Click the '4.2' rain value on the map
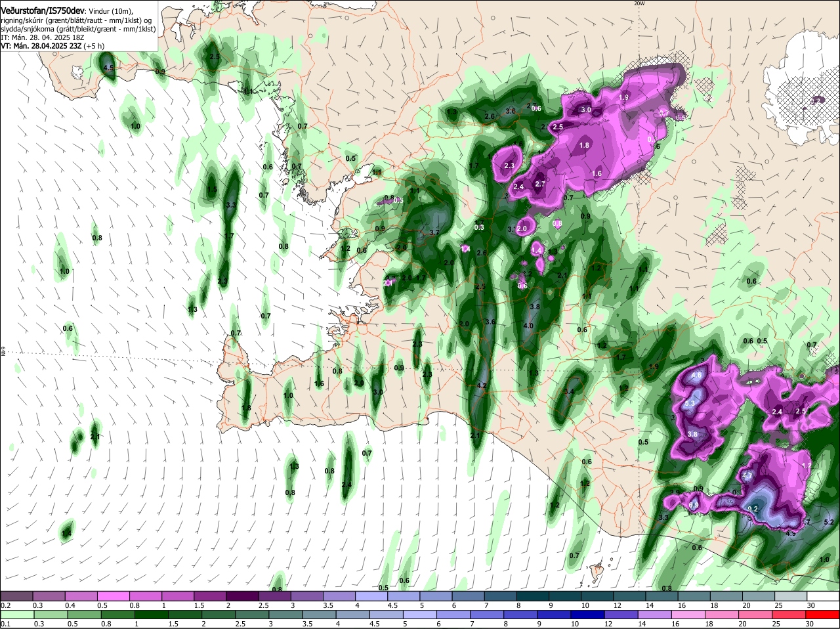The width and height of the screenshot is (840, 629). 482,385
